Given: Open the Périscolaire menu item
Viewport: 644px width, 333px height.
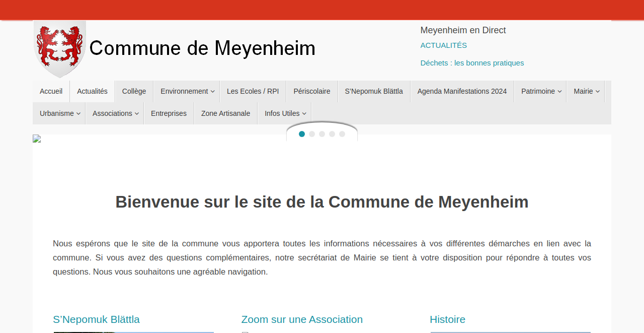Looking at the screenshot, I should [312, 91].
